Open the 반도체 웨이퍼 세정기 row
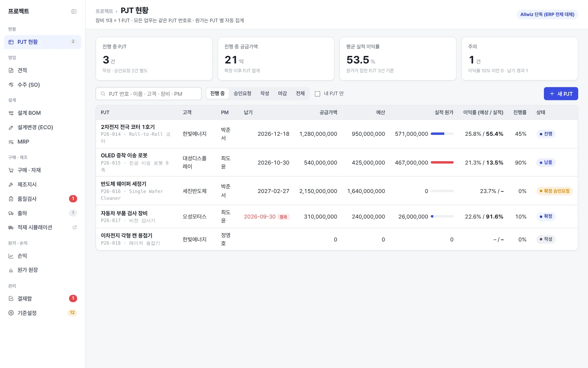588x368 pixels. [336, 191]
